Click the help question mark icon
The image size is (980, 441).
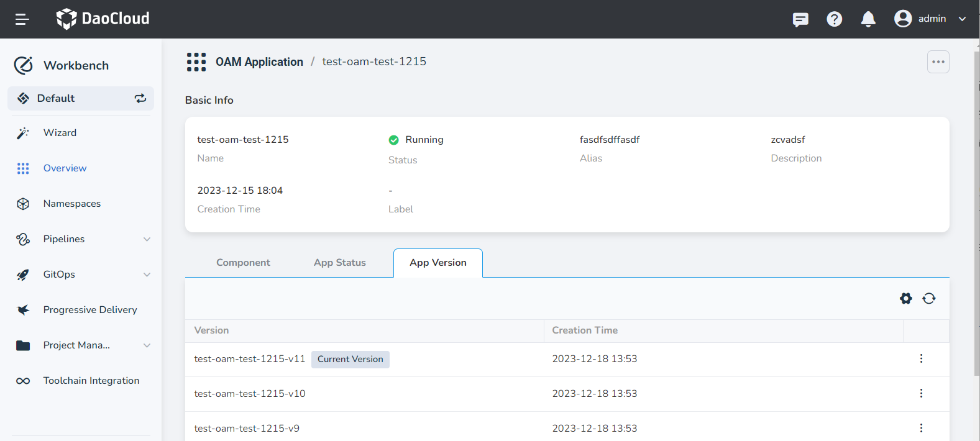tap(834, 19)
